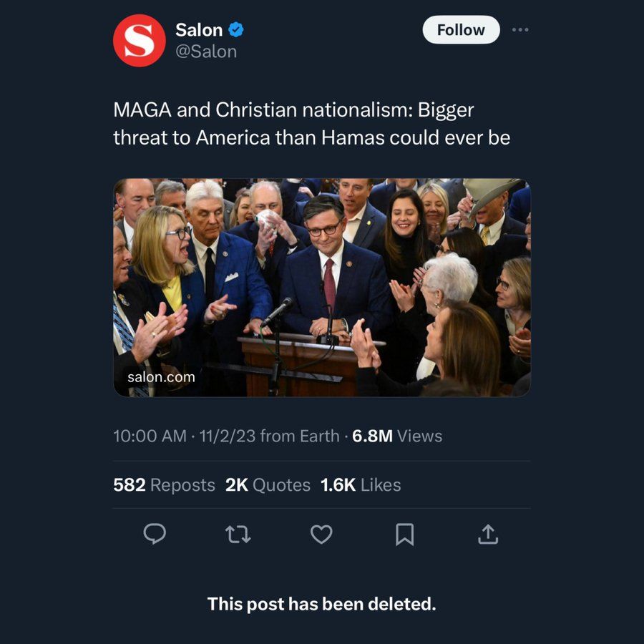644x644 pixels.
Task: Open the article preview image
Action: point(322,286)
